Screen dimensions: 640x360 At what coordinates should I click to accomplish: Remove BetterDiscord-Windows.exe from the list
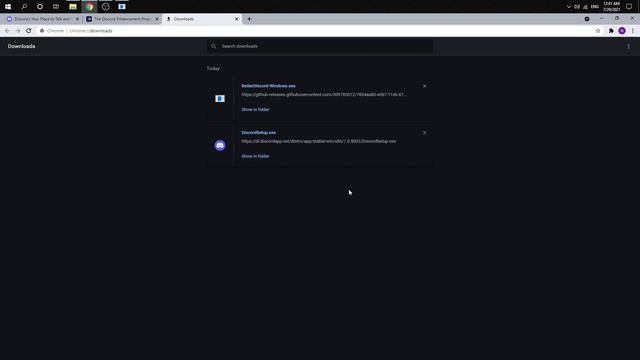point(424,86)
